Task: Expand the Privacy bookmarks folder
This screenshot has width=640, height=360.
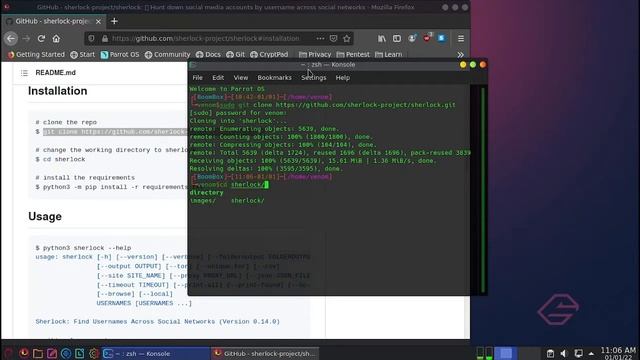Action: point(315,54)
